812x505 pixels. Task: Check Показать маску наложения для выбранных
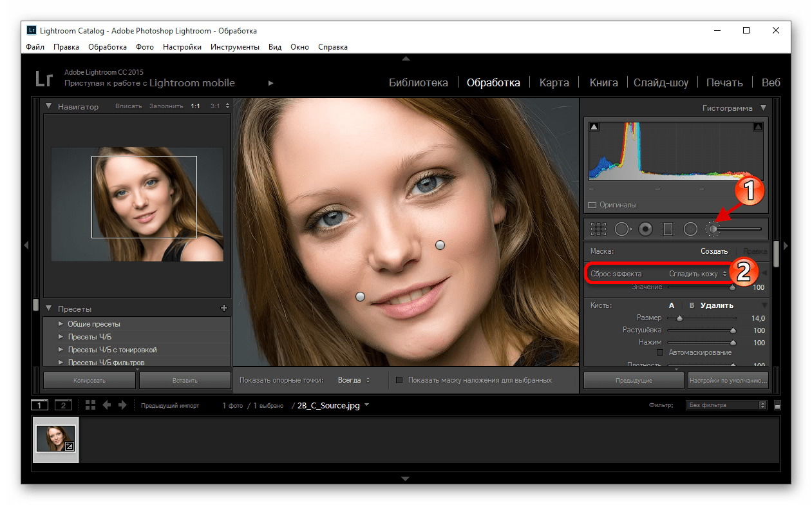coord(399,380)
